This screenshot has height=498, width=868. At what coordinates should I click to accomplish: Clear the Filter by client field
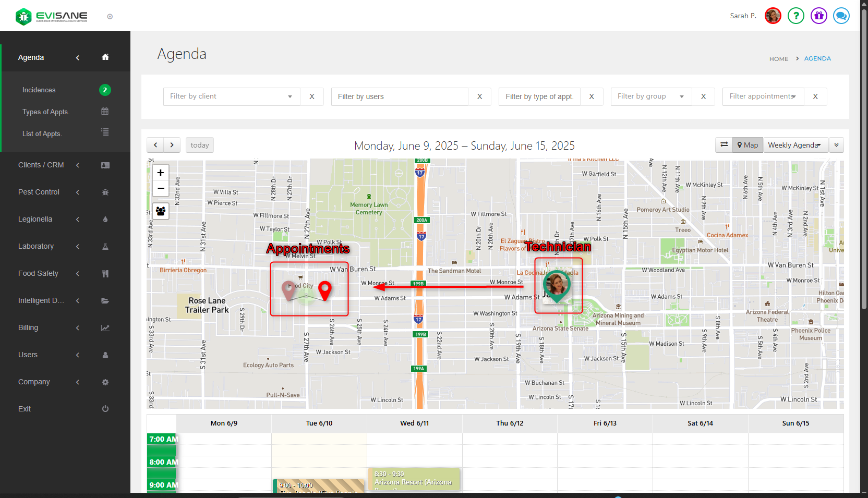(312, 96)
